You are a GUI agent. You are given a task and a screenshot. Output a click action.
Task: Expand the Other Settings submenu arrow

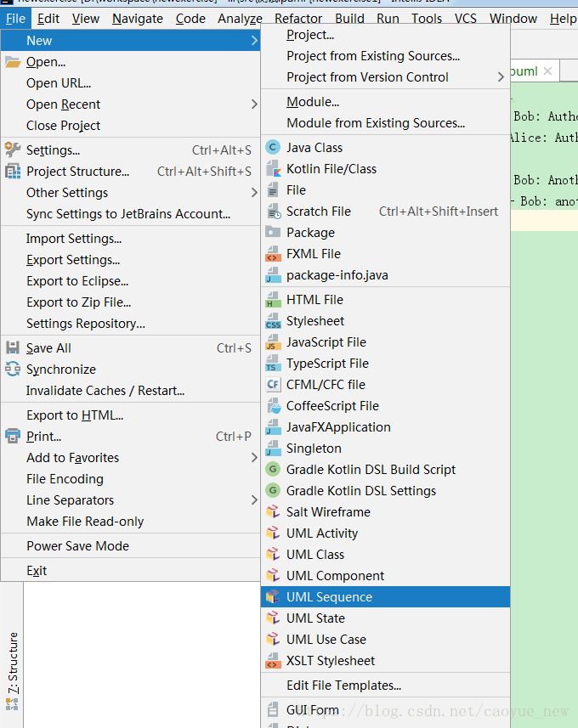[x=253, y=192]
